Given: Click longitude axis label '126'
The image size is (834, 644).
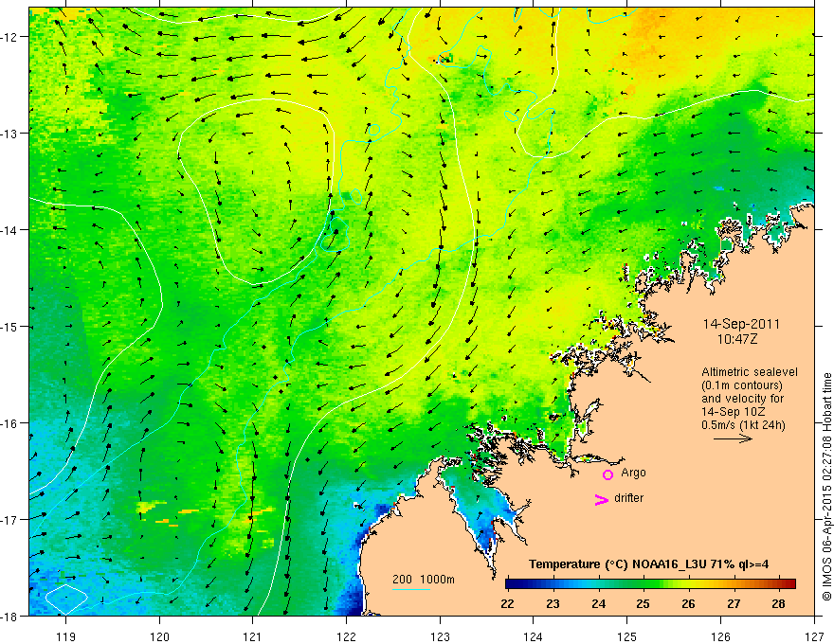Looking at the screenshot, I should pyautogui.click(x=720, y=637).
